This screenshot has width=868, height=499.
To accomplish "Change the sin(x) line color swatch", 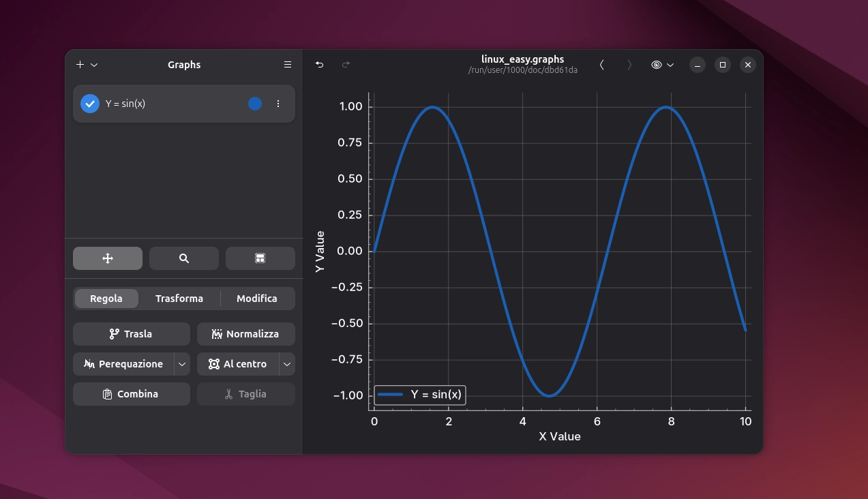I will tap(254, 104).
